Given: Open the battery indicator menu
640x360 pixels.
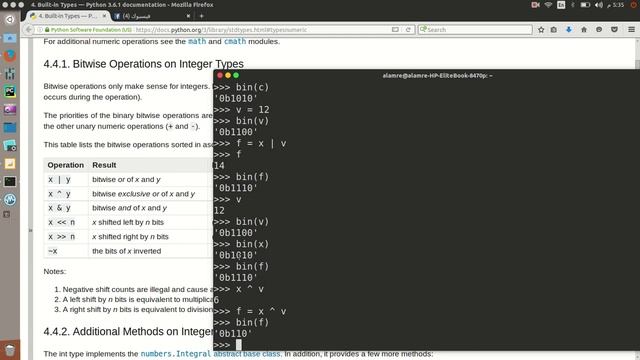Looking at the screenshot, I should (x=585, y=5).
